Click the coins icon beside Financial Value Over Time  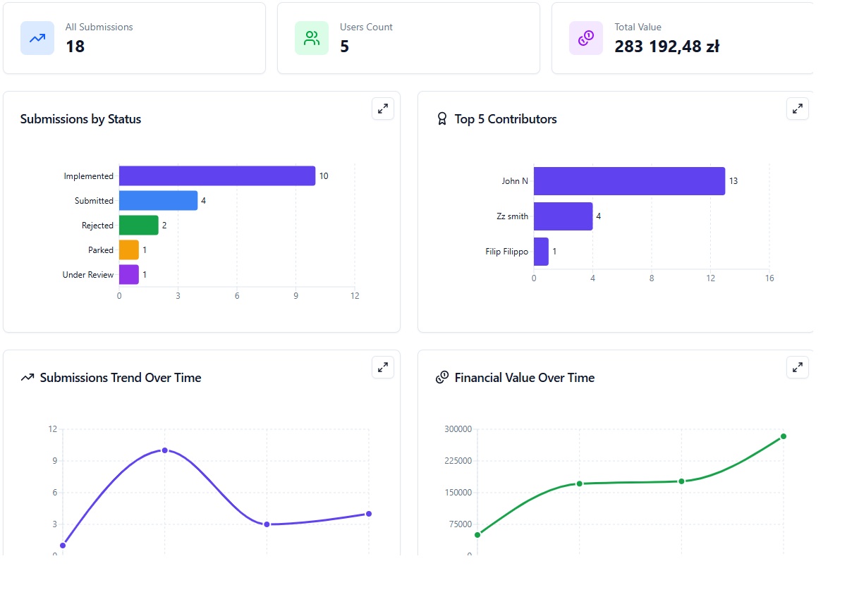click(442, 378)
